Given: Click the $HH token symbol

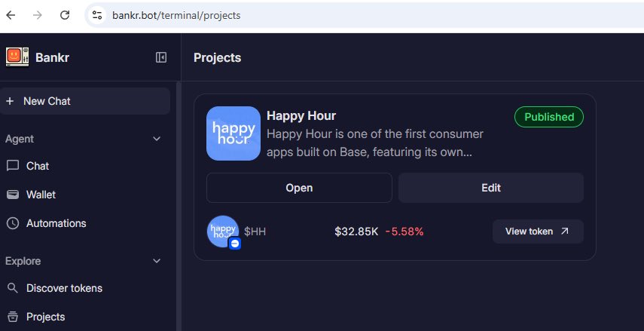Looking at the screenshot, I should point(255,232).
